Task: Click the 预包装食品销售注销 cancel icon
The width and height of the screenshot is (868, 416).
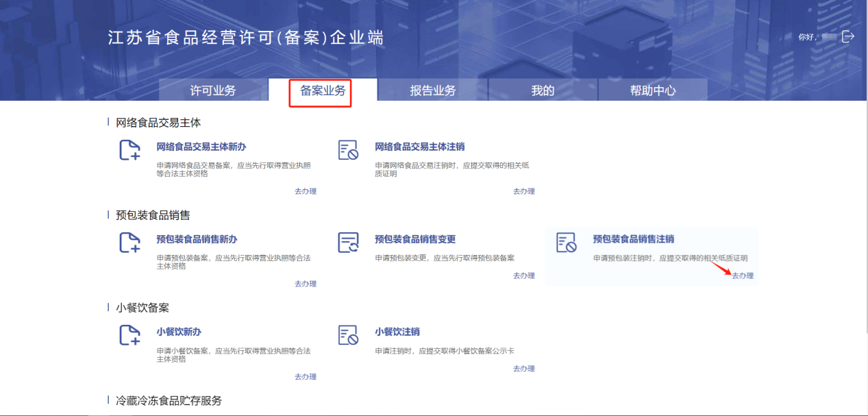Action: (x=566, y=243)
